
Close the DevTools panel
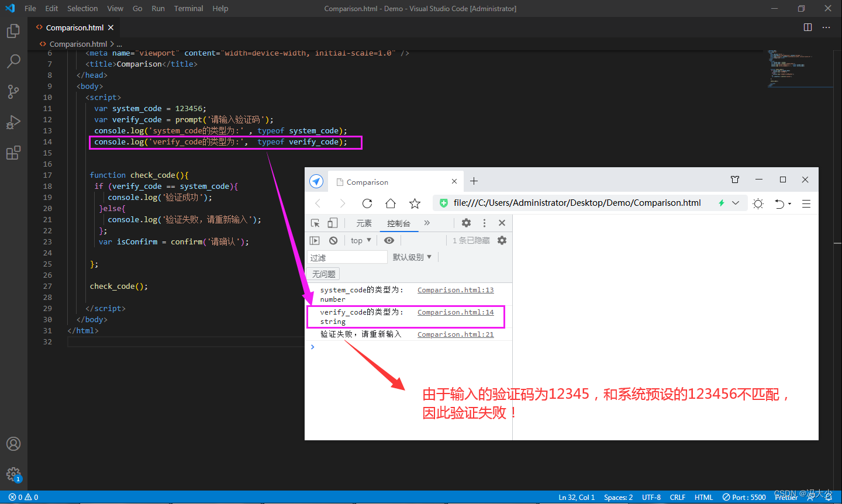(x=502, y=223)
